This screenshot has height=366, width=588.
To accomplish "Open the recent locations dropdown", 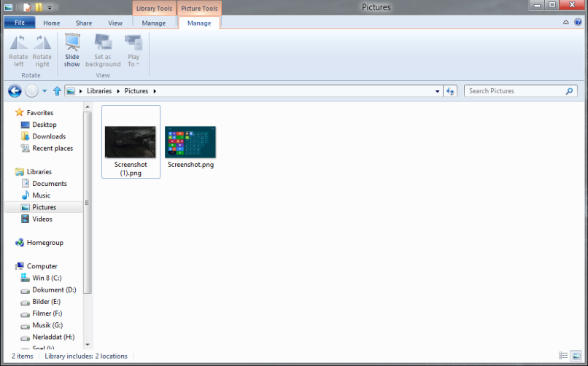I will [x=45, y=91].
